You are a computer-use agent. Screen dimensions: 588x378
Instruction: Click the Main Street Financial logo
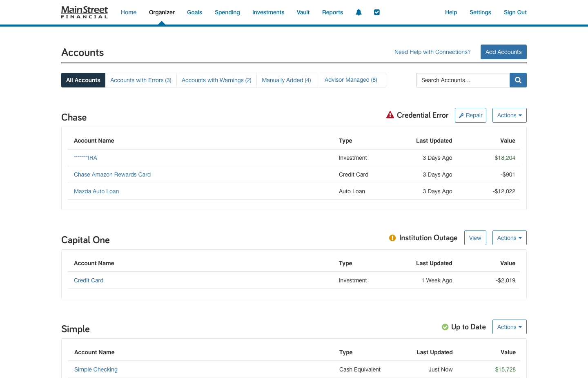tap(85, 12)
